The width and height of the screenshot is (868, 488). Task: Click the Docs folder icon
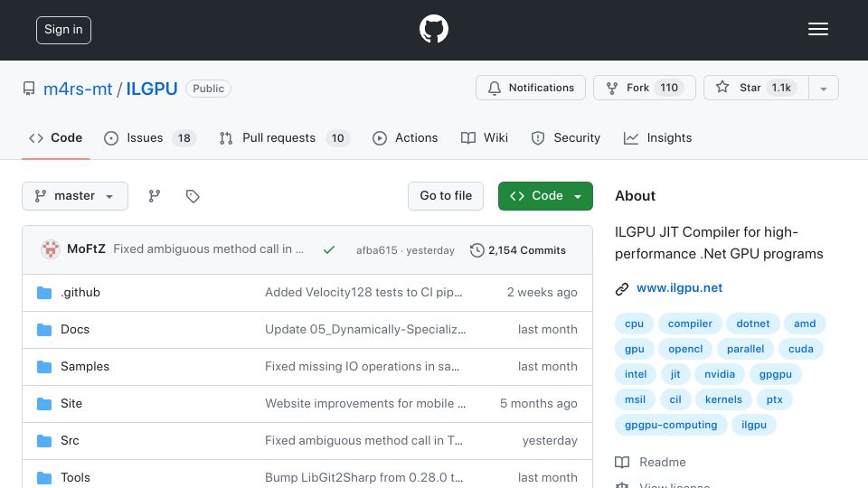tap(44, 330)
